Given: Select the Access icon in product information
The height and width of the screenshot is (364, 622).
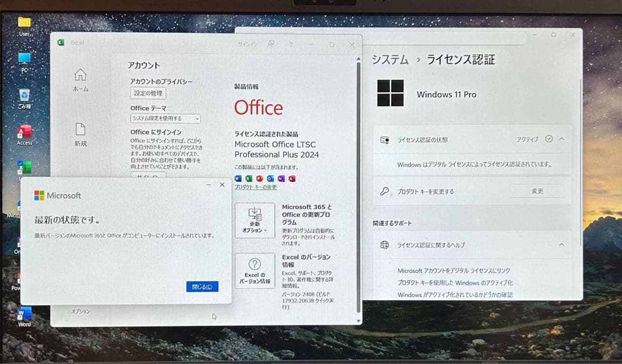Looking at the screenshot, I should (291, 179).
